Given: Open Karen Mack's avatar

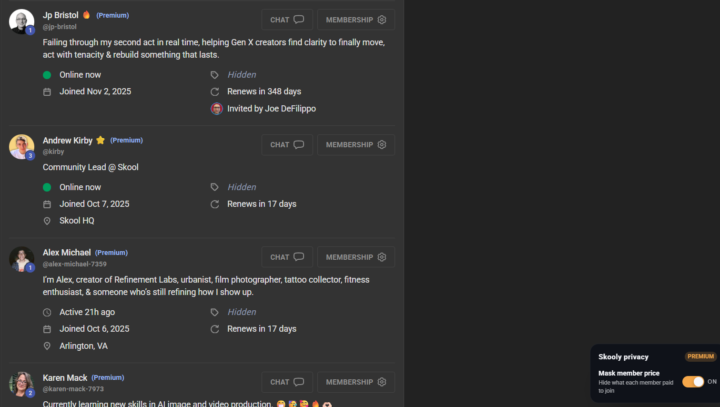Looking at the screenshot, I should 22,384.
